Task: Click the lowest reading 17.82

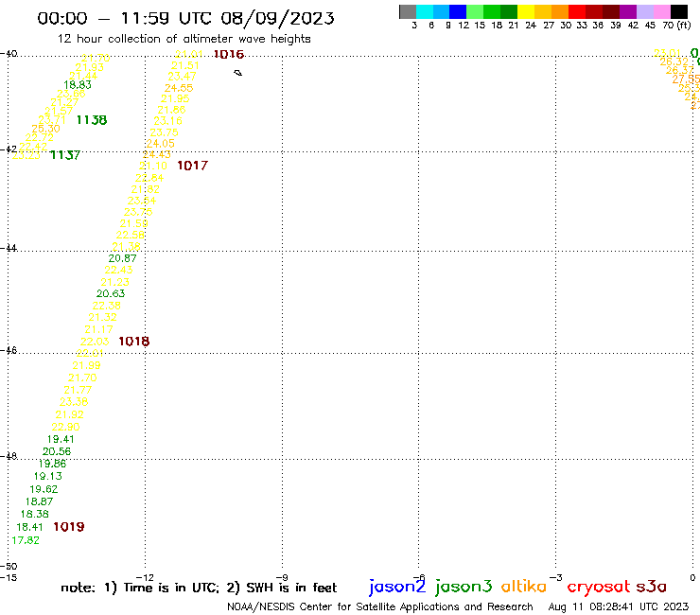Action: coord(26,540)
